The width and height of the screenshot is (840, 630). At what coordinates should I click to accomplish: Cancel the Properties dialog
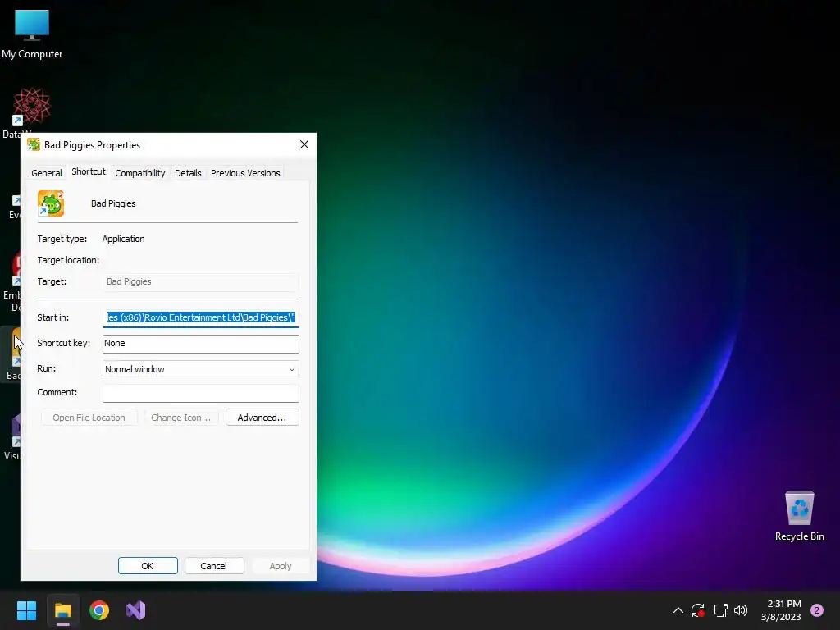pyautogui.click(x=214, y=566)
